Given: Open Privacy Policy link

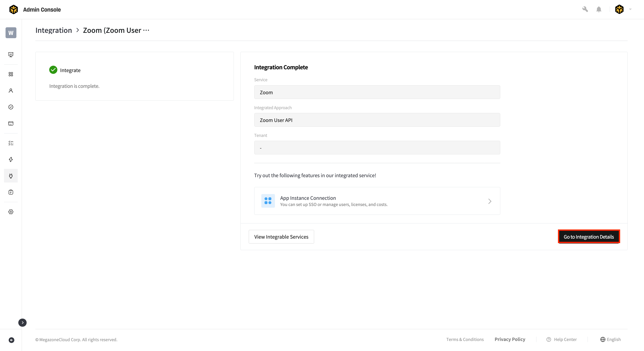Looking at the screenshot, I should point(510,339).
